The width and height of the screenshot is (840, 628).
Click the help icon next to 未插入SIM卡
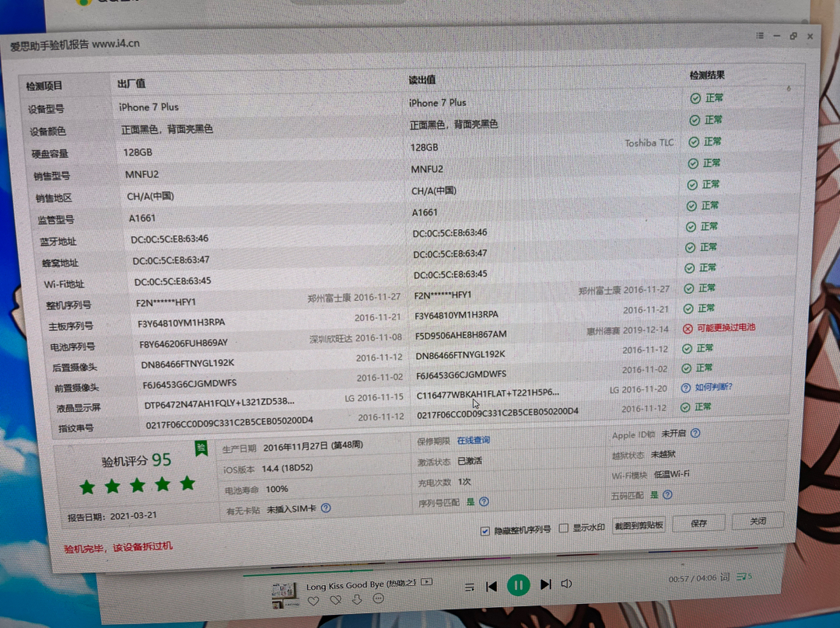(326, 508)
